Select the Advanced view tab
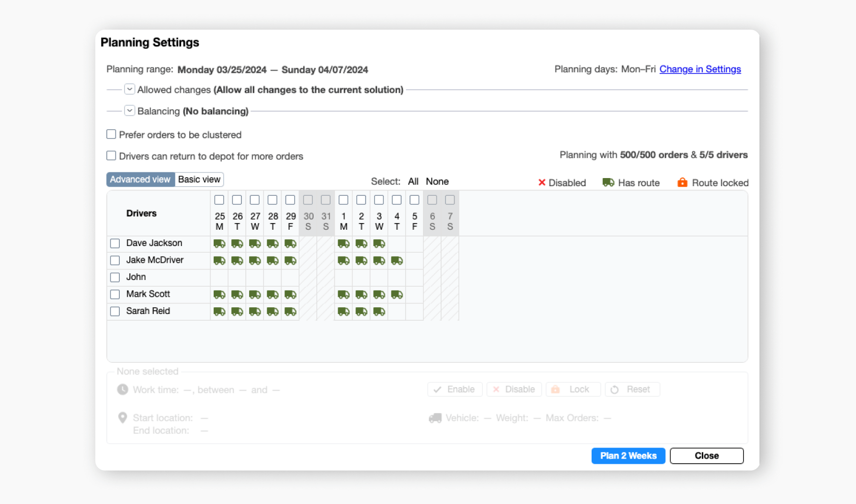The height and width of the screenshot is (504, 856). (140, 179)
